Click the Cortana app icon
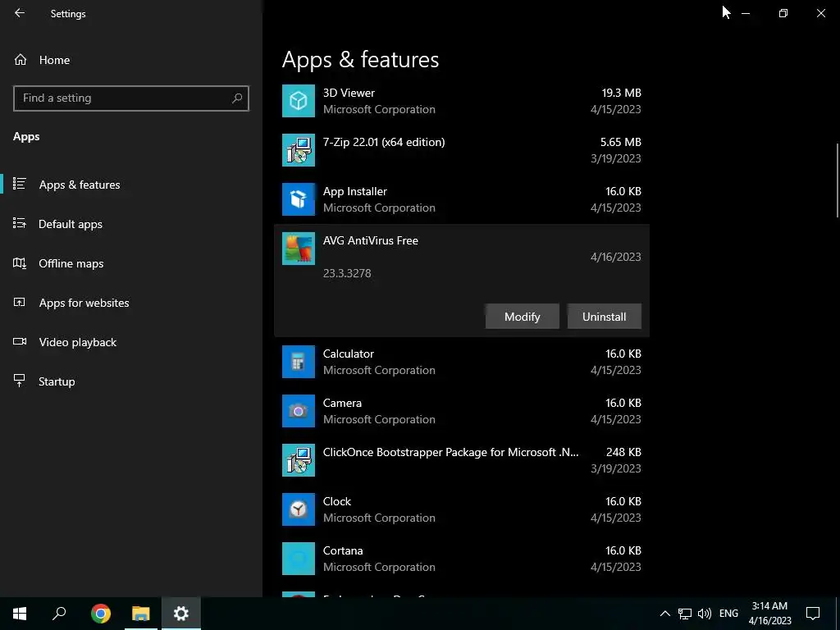The height and width of the screenshot is (630, 840). click(299, 559)
